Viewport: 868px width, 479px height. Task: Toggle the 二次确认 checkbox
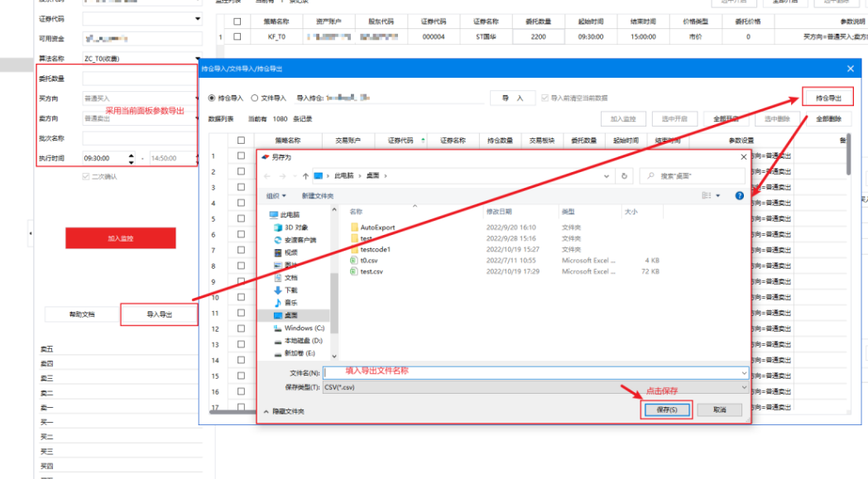tap(86, 177)
